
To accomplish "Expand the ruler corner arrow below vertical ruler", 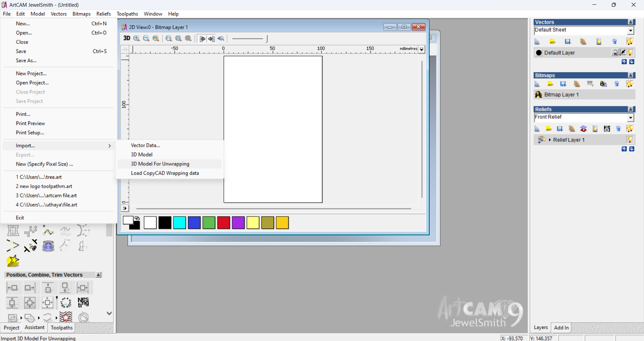I will coord(125,209).
